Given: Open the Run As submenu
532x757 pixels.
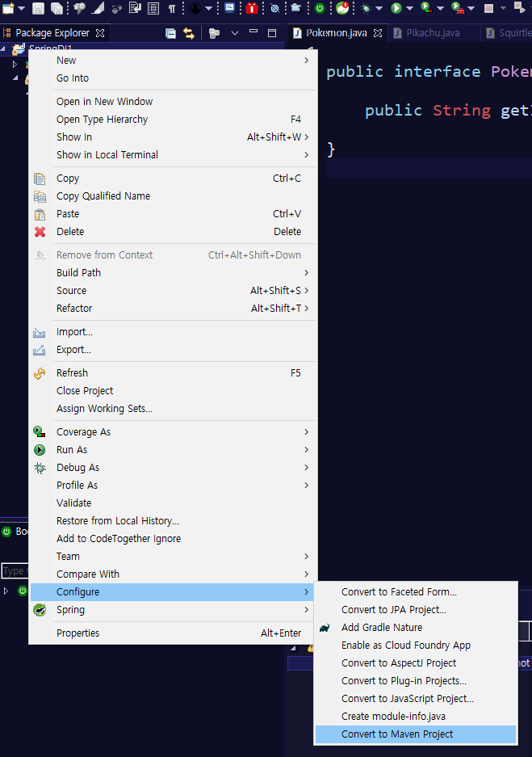Looking at the screenshot, I should tap(174, 450).
